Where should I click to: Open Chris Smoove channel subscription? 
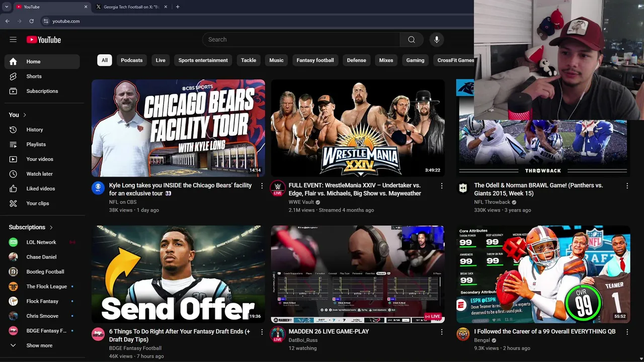[x=42, y=316]
